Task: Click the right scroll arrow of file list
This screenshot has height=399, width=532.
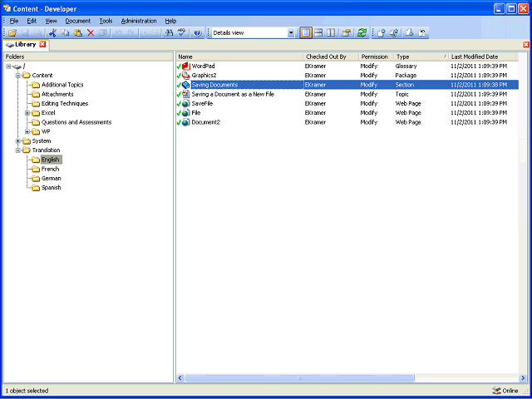Action: (x=523, y=378)
